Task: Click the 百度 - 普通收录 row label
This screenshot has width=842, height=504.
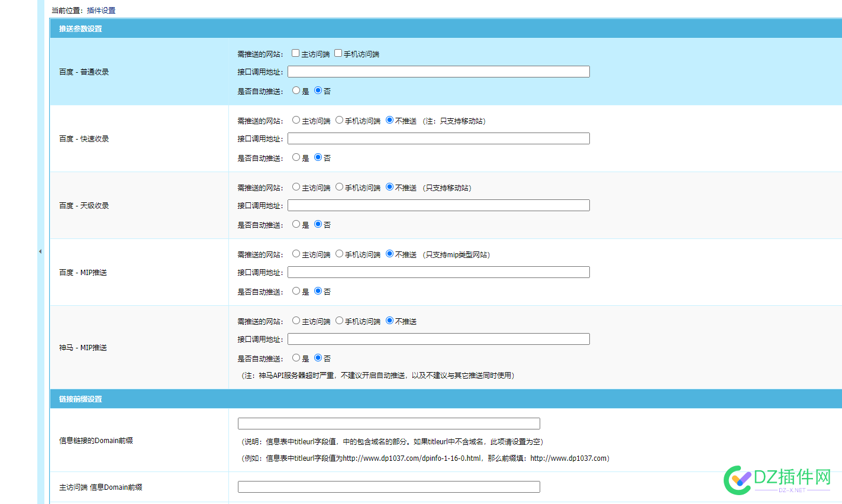Action: 84,72
